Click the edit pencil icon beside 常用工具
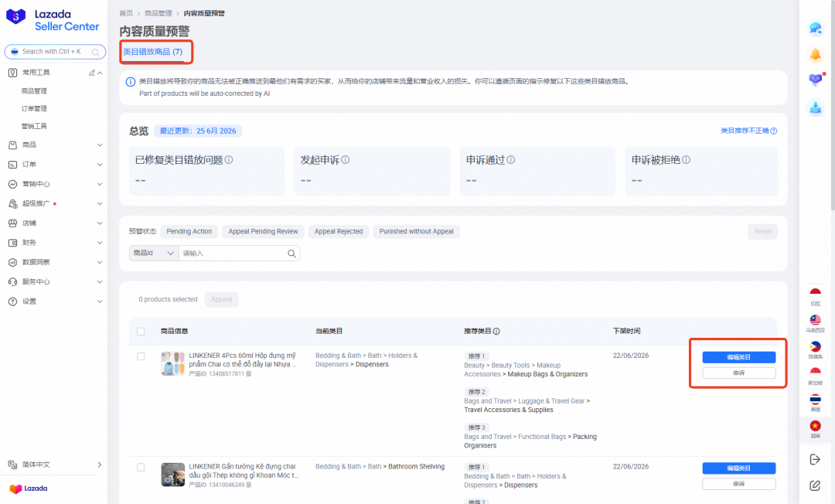Screen dimensions: 835x504 pos(91,73)
